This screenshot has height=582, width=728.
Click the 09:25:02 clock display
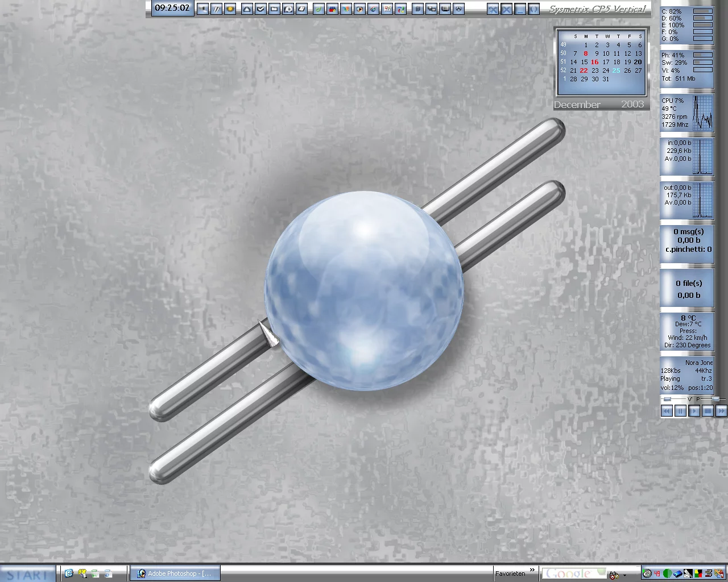172,9
